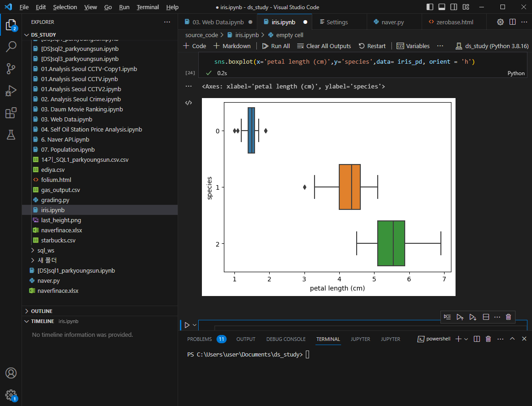Open the Extensions view
Viewport: 532px width, 406px height.
11,113
